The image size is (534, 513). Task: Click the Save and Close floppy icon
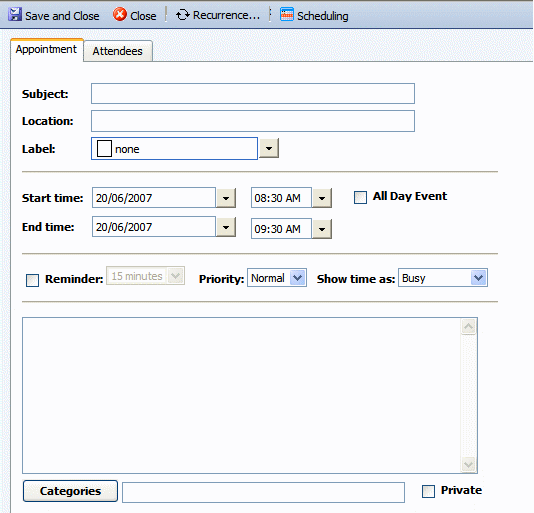click(15, 15)
